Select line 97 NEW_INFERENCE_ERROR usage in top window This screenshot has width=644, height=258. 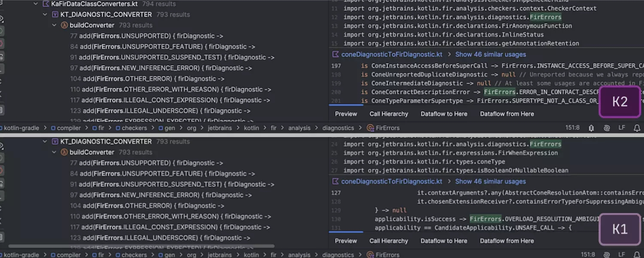click(x=161, y=68)
